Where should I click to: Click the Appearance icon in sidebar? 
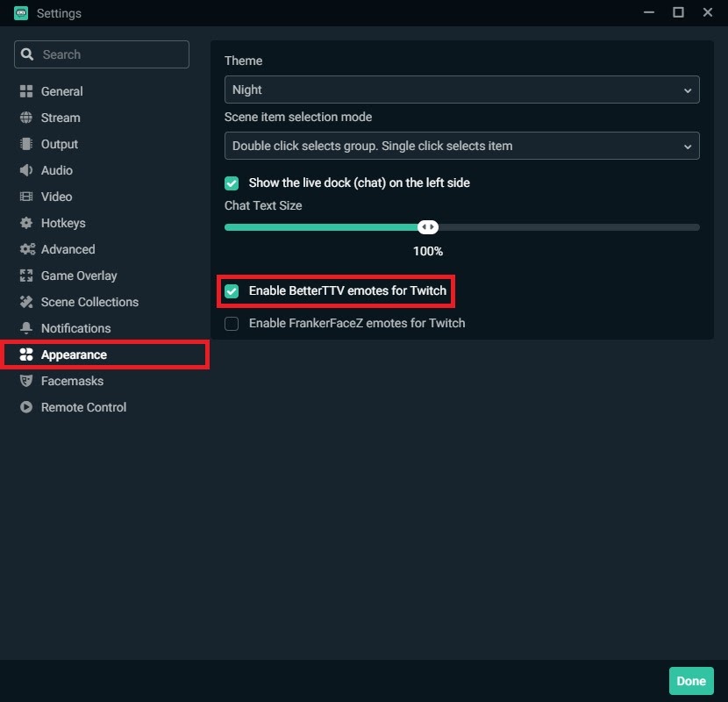[x=26, y=355]
